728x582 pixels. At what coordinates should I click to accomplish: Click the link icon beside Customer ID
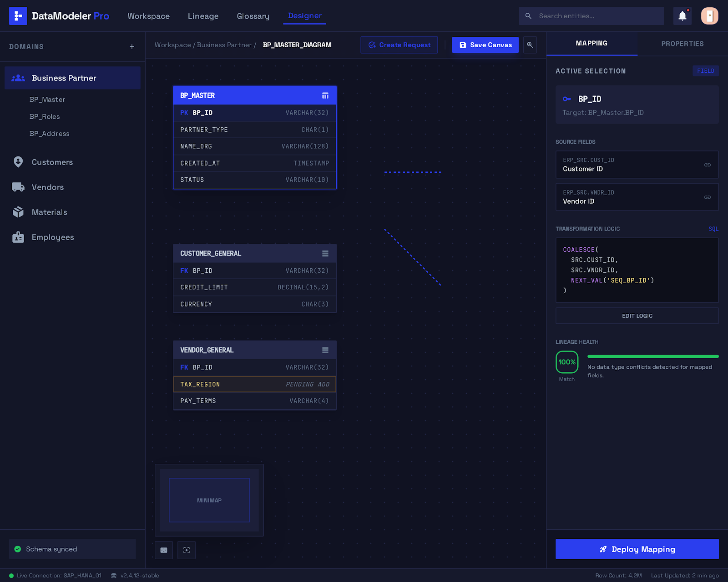(x=707, y=165)
